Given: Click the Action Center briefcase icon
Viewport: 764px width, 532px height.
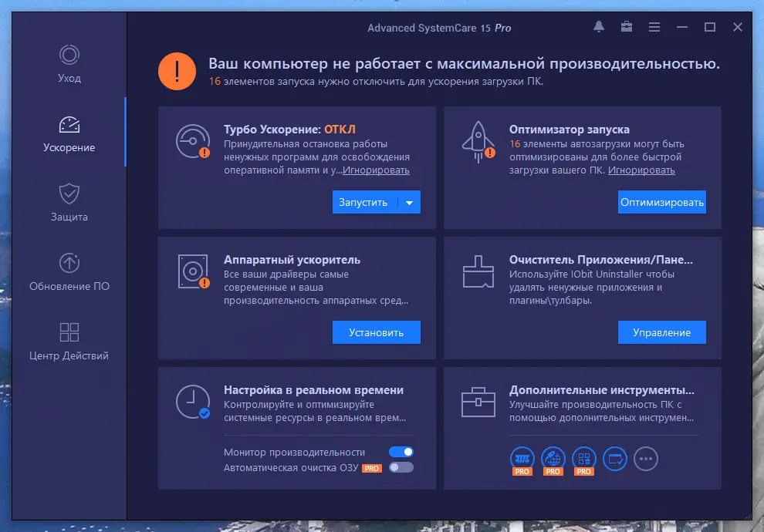Looking at the screenshot, I should (x=626, y=27).
